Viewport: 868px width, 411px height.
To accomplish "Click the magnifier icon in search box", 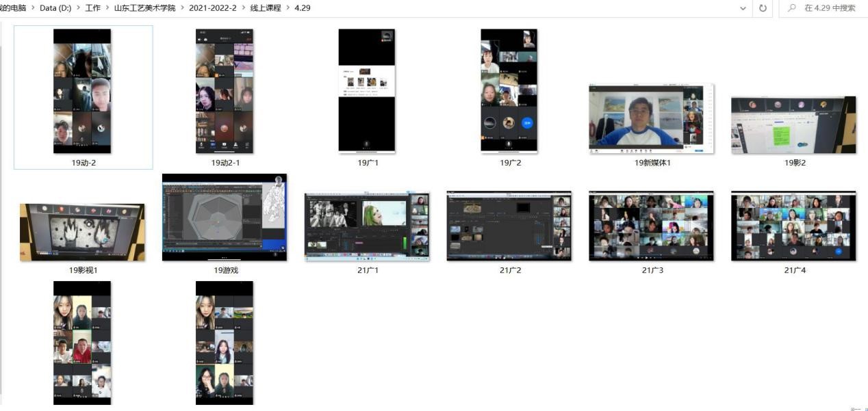I will click(x=792, y=8).
